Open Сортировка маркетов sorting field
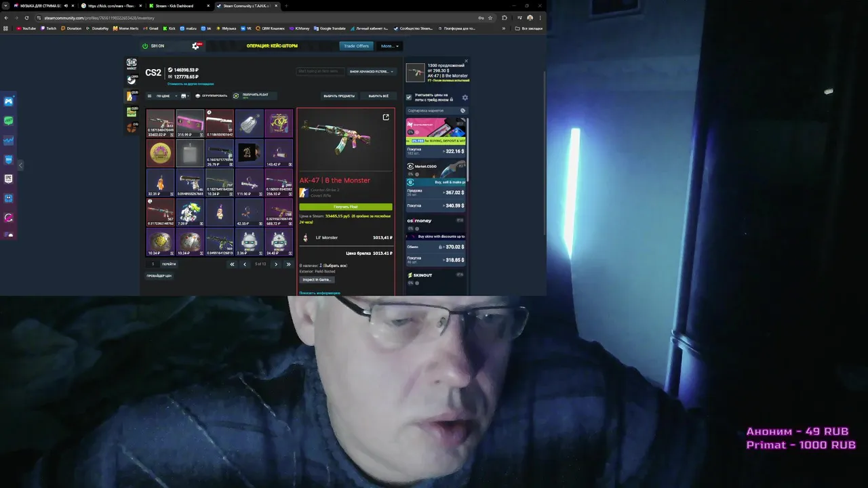 [436, 110]
